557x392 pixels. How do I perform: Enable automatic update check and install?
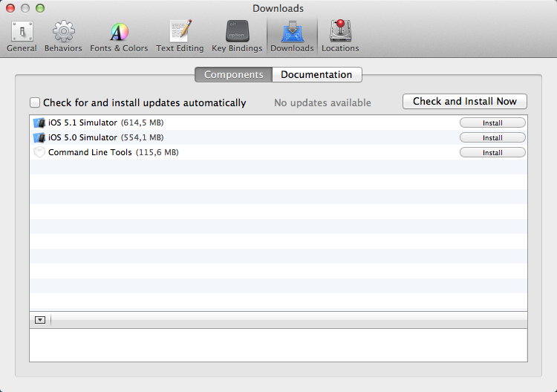point(35,102)
